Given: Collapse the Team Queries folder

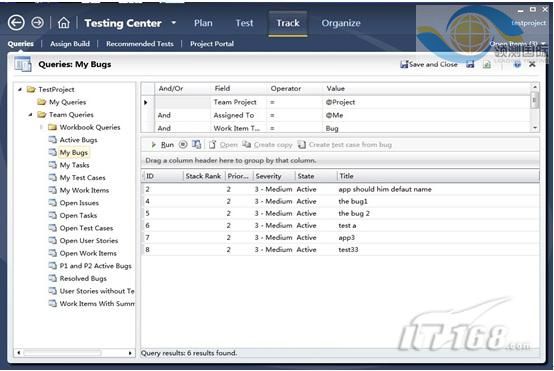Looking at the screenshot, I should pyautogui.click(x=31, y=114).
